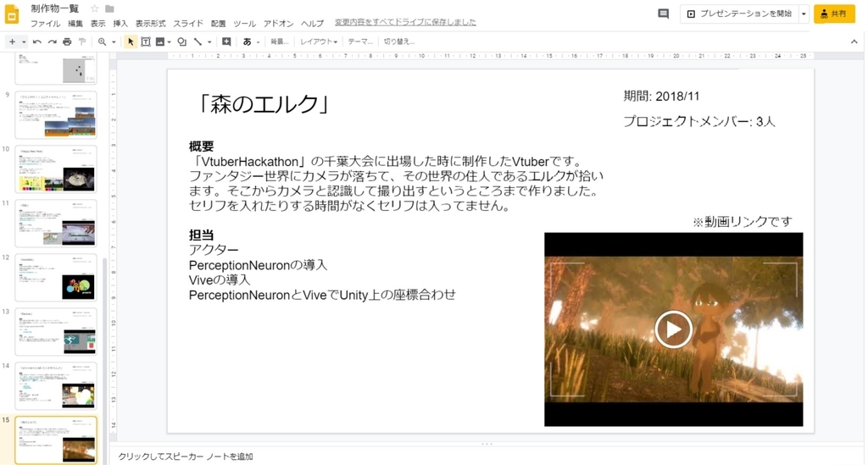Viewport: 868px width, 465px height.
Task: Add a comment from toolbar
Action: [226, 42]
